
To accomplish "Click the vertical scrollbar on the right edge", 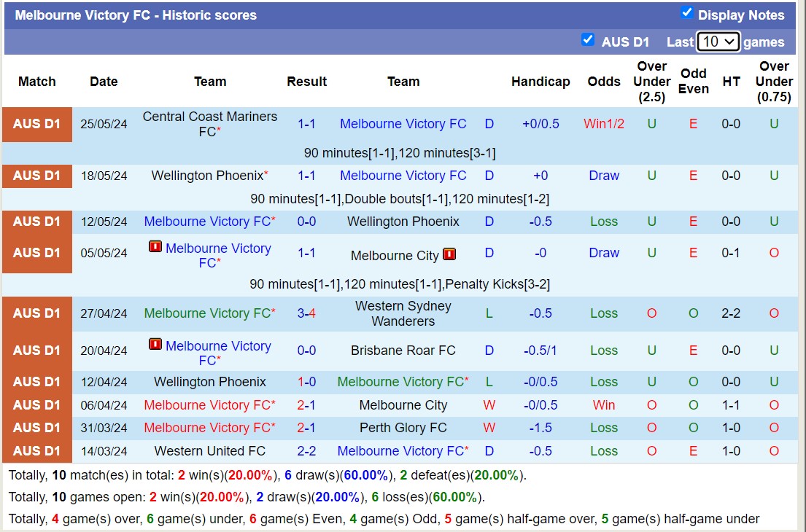I will 802,266.
